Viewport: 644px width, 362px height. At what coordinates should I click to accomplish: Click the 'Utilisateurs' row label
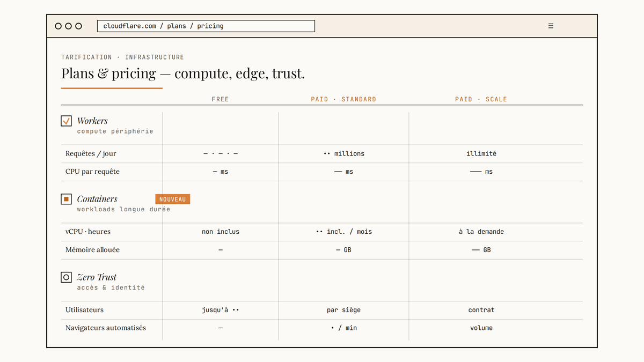pyautogui.click(x=84, y=310)
